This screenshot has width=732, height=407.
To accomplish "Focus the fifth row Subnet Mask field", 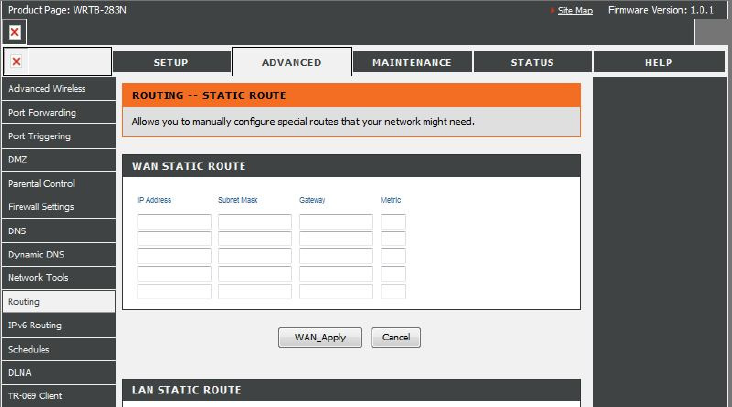I will 255,291.
